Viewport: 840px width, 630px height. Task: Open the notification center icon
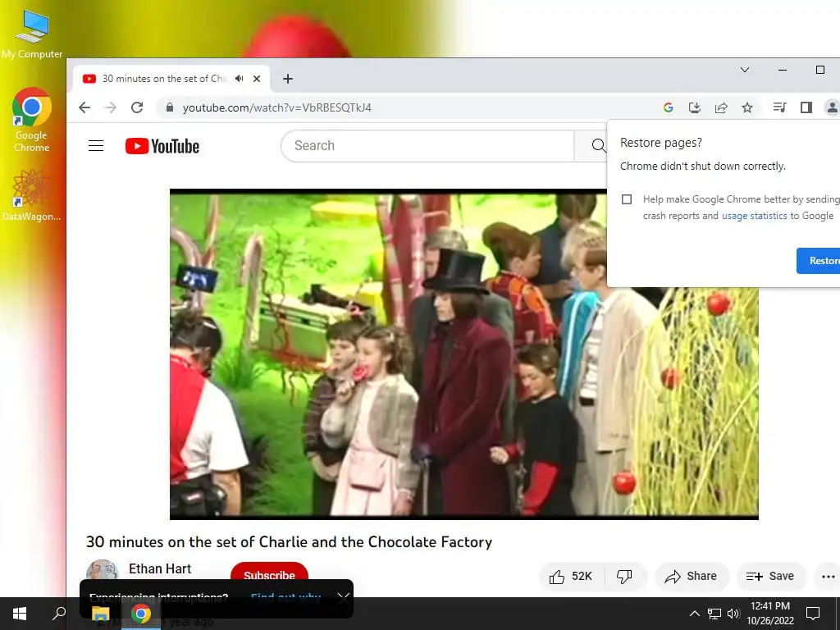(x=813, y=614)
